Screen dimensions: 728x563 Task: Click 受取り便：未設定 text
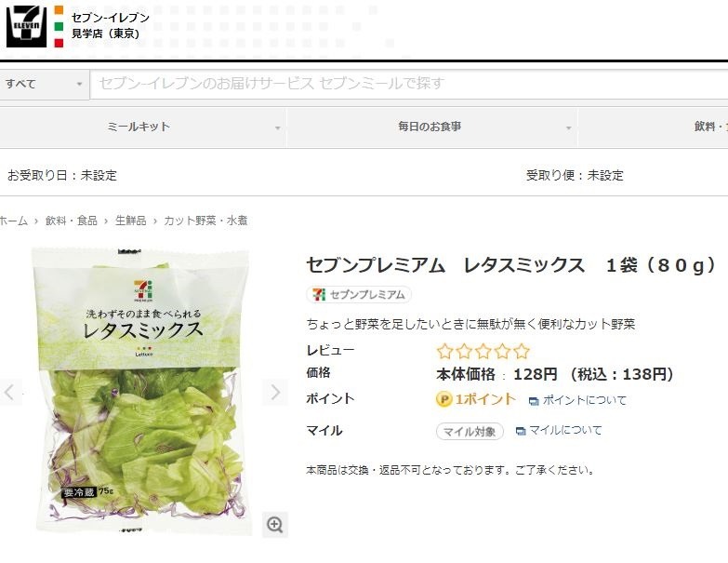tap(575, 175)
